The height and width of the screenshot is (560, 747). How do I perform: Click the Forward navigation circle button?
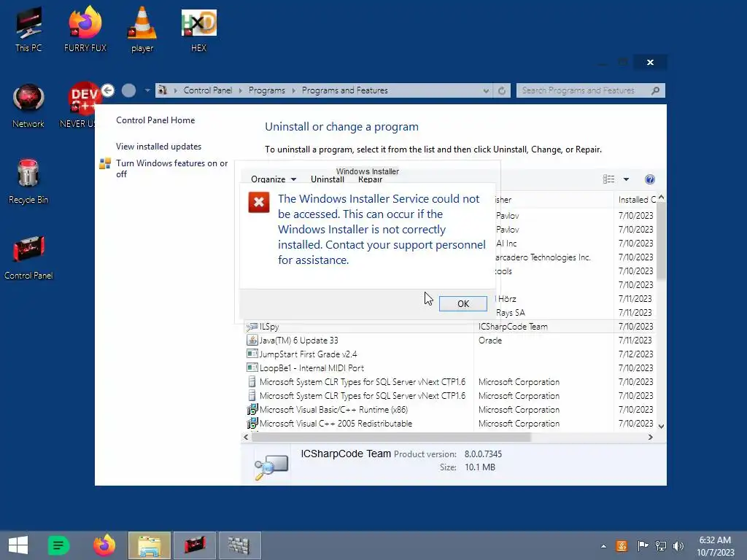128,90
